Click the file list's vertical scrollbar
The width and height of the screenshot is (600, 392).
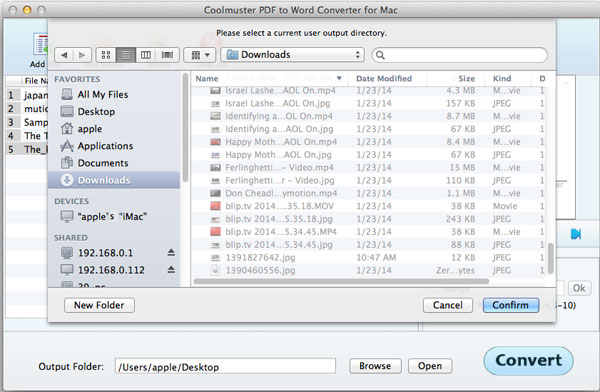click(x=551, y=258)
